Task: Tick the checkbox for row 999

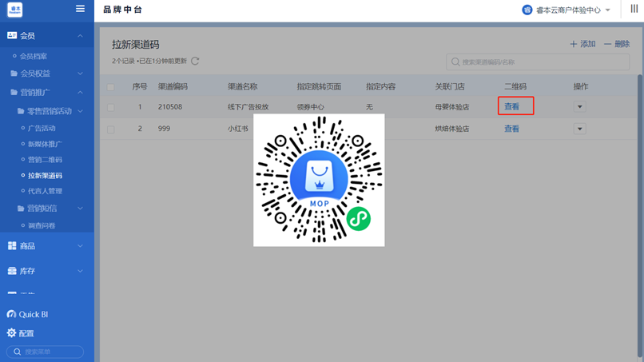Action: [110, 129]
